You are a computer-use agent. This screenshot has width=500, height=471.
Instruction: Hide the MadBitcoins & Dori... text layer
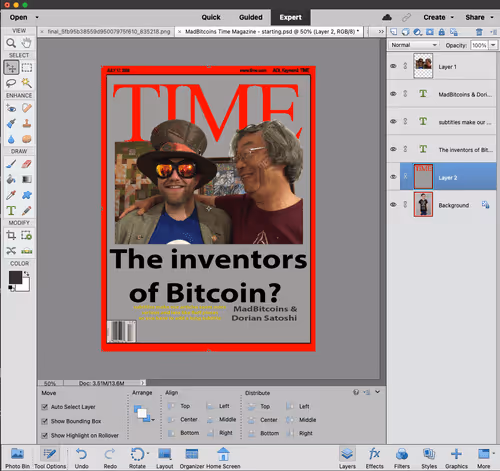393,94
